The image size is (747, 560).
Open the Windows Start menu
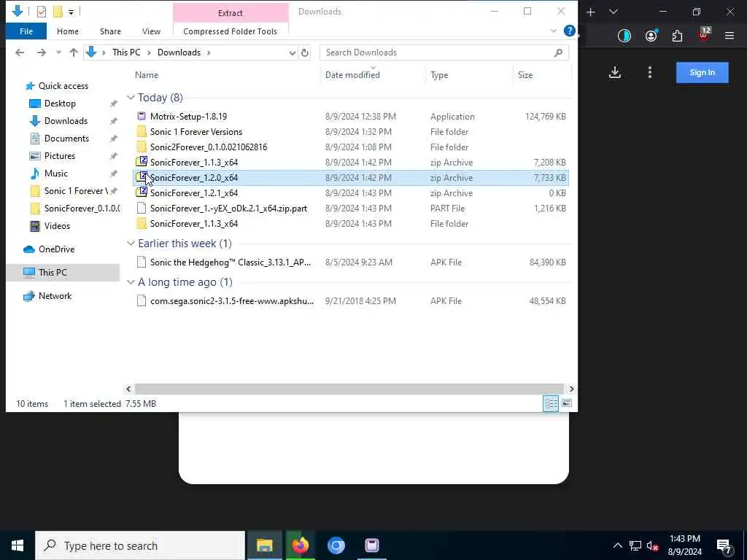pyautogui.click(x=18, y=545)
